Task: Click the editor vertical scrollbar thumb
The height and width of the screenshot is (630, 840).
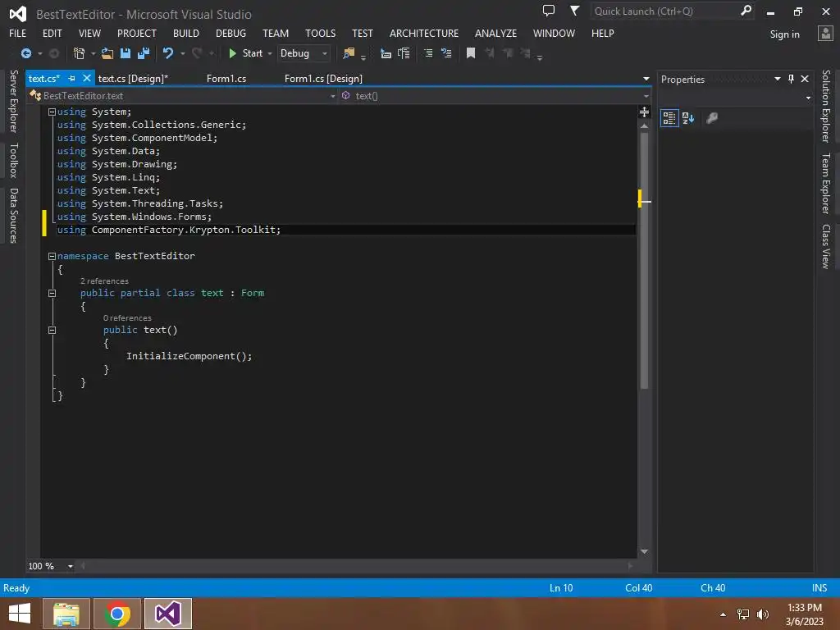Action: [645, 260]
